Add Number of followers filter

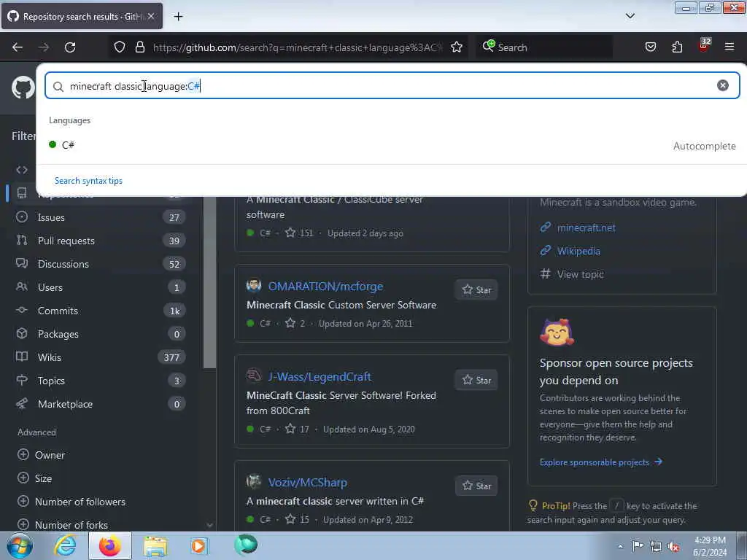point(71,502)
